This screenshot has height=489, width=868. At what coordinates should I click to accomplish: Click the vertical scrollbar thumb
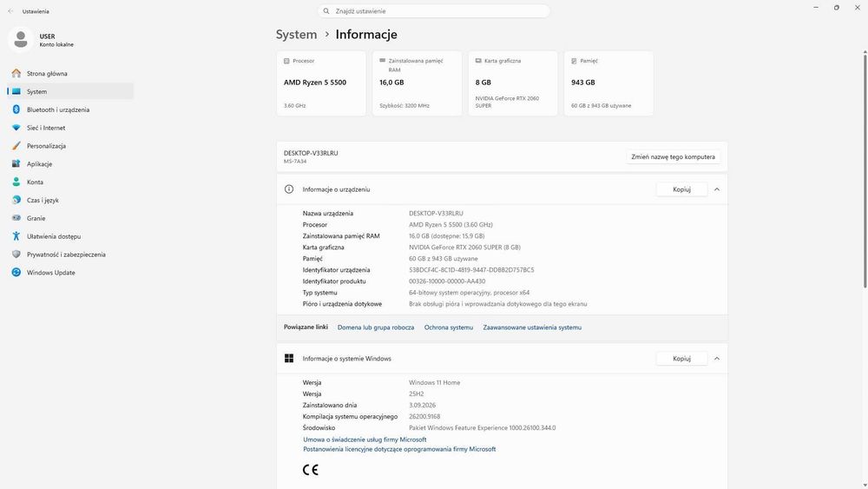coord(865,169)
